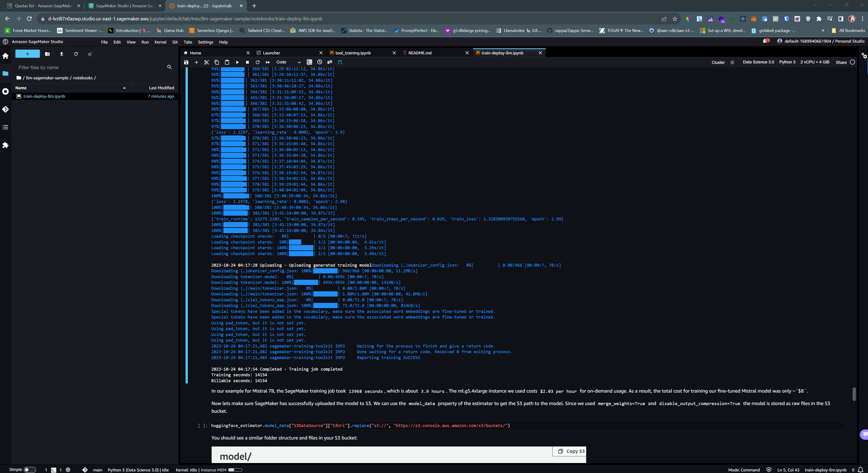Screen dimensions: 868x473
Task: Open the Code cell type dropdown
Action: (288, 62)
